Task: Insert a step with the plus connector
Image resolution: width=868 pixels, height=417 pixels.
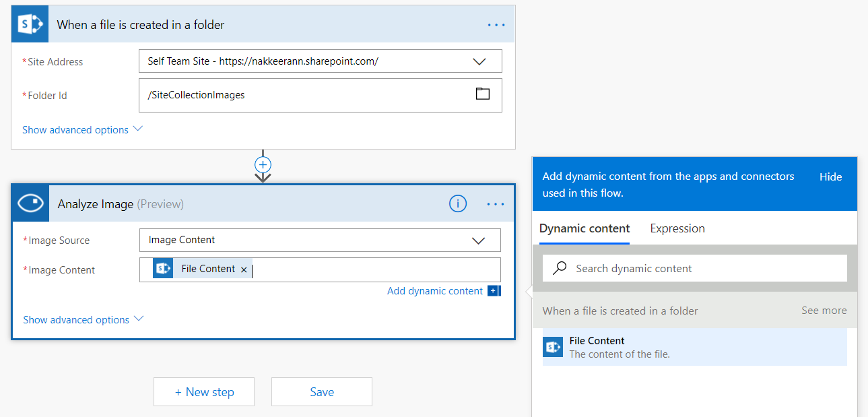Action: click(263, 165)
